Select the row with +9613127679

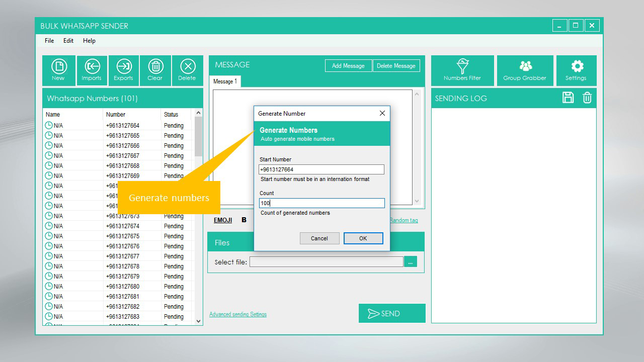[x=118, y=276]
